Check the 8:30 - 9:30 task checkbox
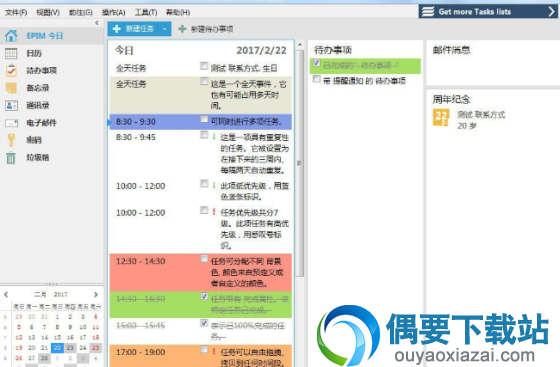 [204, 119]
